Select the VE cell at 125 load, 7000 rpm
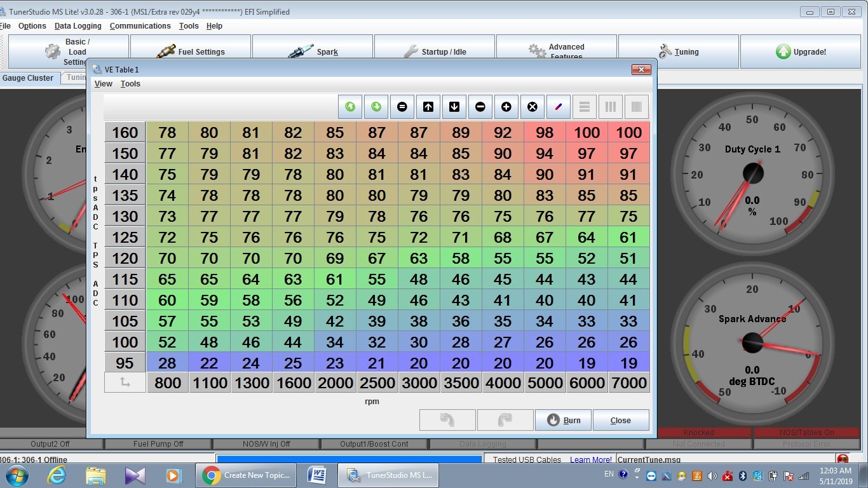The image size is (868, 488). [628, 237]
